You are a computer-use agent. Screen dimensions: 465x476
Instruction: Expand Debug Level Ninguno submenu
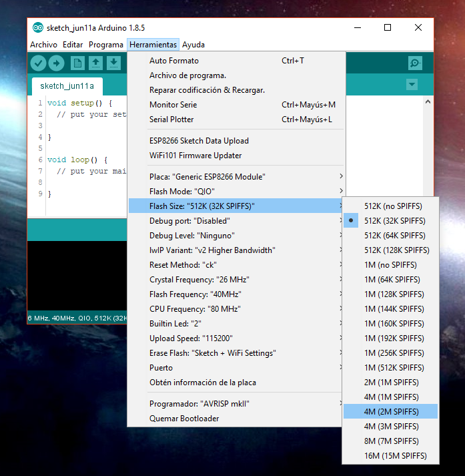tap(236, 236)
